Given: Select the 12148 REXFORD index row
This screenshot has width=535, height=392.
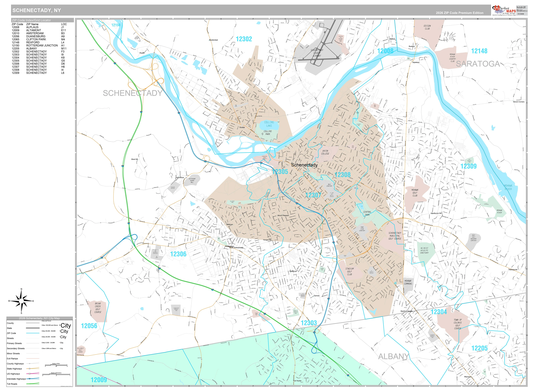Looking at the screenshot, I should point(39,42).
